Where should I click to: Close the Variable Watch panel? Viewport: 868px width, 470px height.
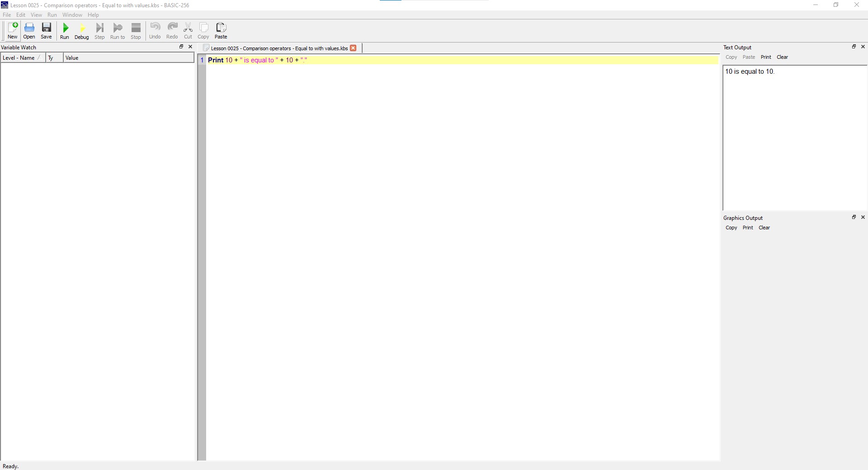point(190,47)
